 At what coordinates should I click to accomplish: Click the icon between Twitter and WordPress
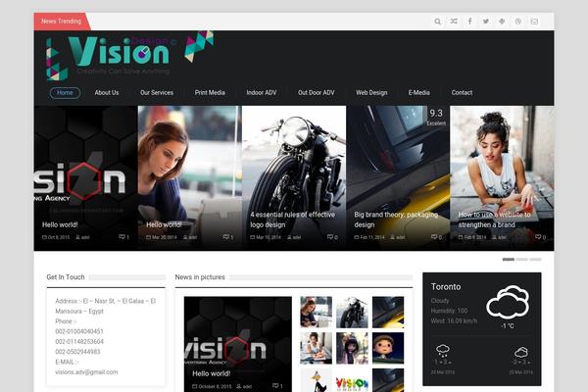pyautogui.click(x=502, y=22)
